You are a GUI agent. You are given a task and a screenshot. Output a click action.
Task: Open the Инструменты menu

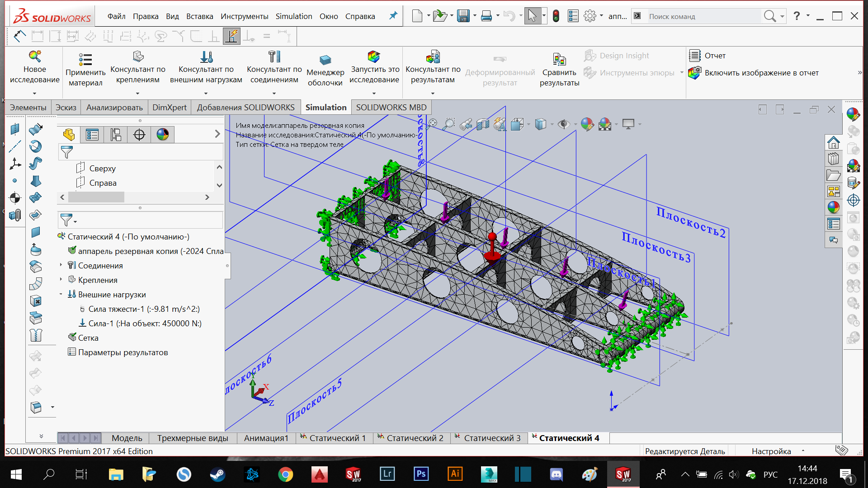click(244, 16)
